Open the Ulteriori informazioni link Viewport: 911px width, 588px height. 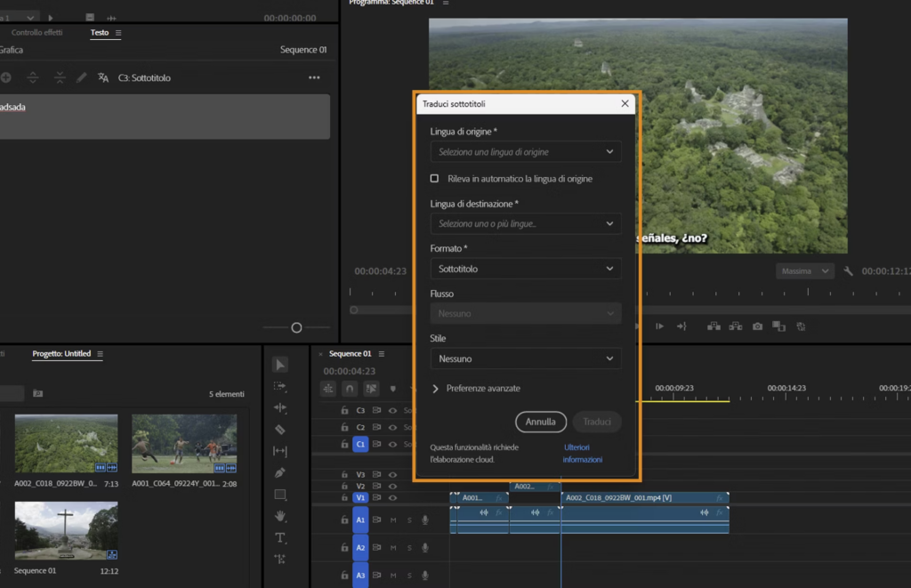pyautogui.click(x=582, y=453)
